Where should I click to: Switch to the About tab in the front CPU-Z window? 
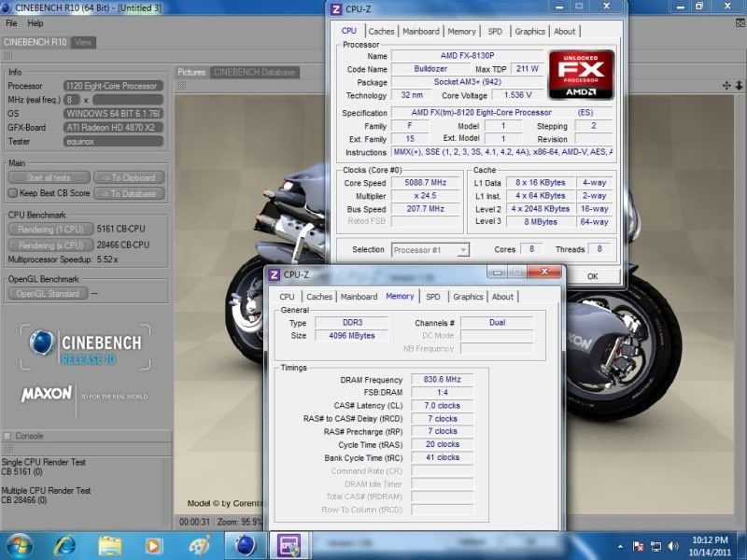point(502,297)
